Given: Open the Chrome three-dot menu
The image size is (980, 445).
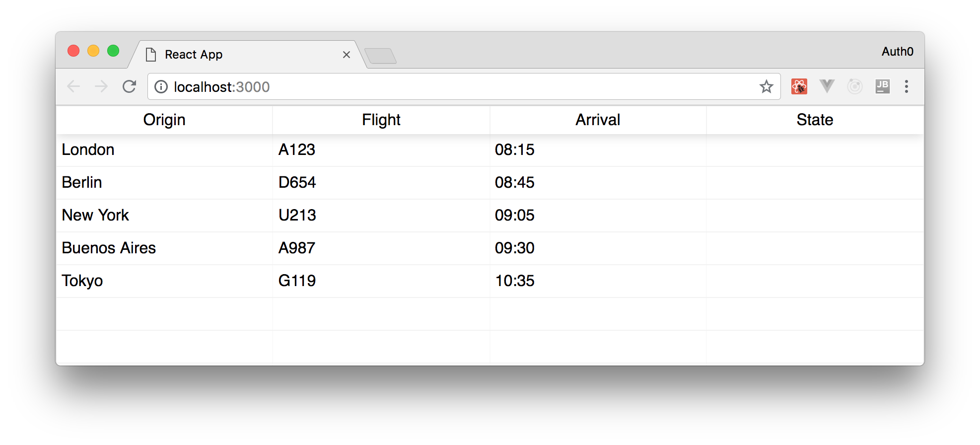Looking at the screenshot, I should [x=906, y=86].
